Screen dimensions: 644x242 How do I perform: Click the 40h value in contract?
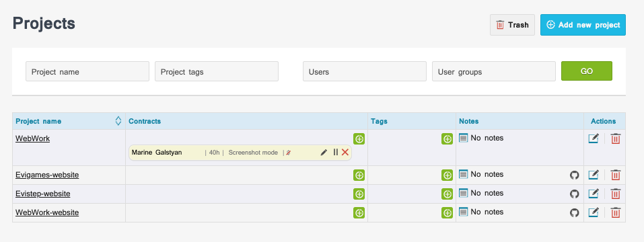pos(215,153)
